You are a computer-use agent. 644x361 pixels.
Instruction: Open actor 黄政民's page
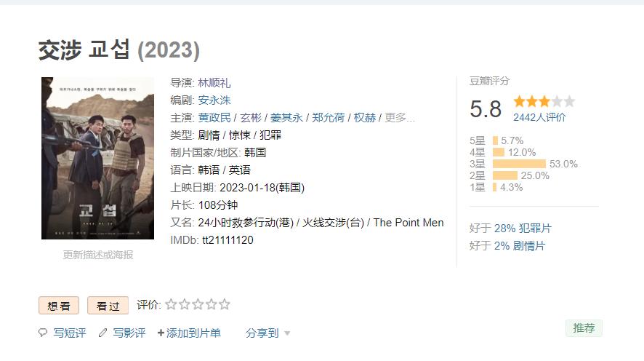[214, 118]
